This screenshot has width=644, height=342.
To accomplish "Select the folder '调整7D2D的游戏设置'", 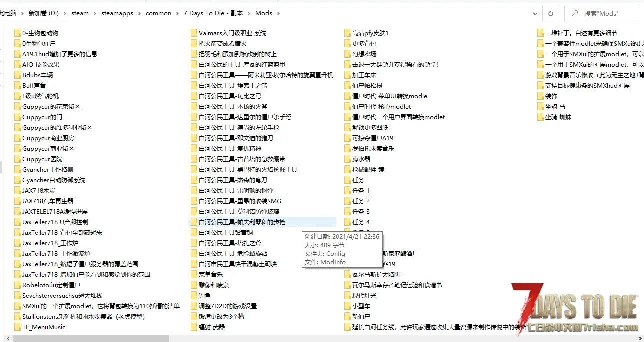I will [224, 306].
